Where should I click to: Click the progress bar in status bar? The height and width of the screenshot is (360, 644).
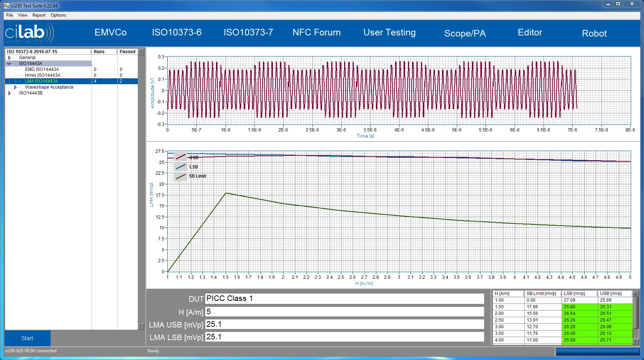coord(597,352)
